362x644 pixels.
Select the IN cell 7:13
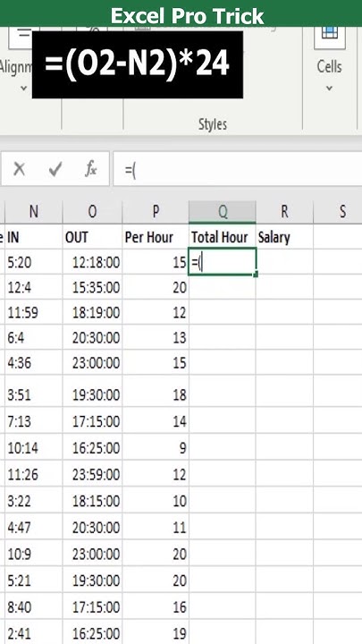pos(34,421)
